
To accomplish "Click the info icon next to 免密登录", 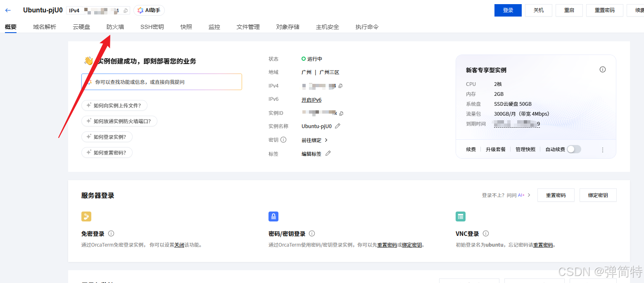I will point(111,233).
